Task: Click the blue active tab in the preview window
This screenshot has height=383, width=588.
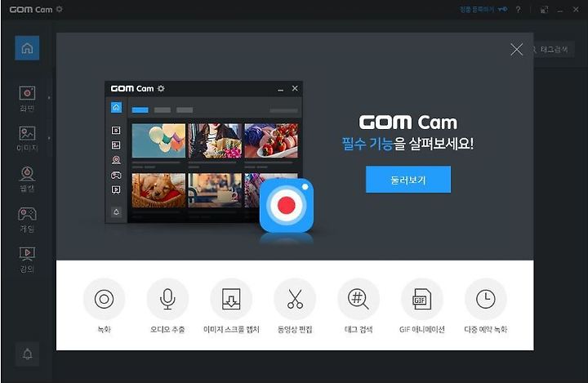Action: point(140,110)
